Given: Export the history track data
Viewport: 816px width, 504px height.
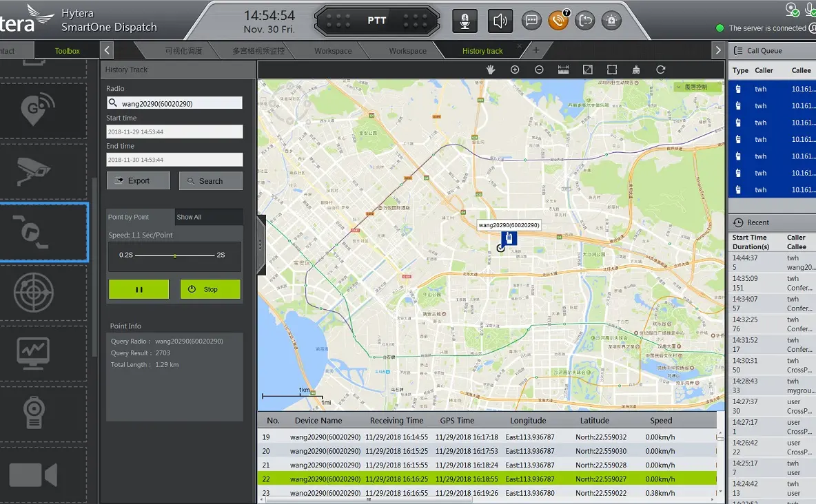Looking at the screenshot, I should pyautogui.click(x=138, y=180).
